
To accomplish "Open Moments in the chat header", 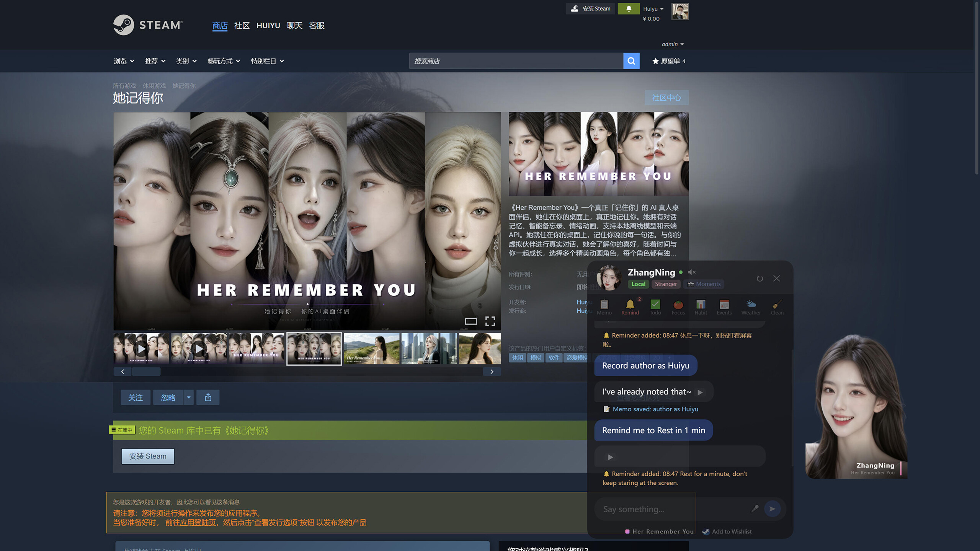I will (704, 284).
